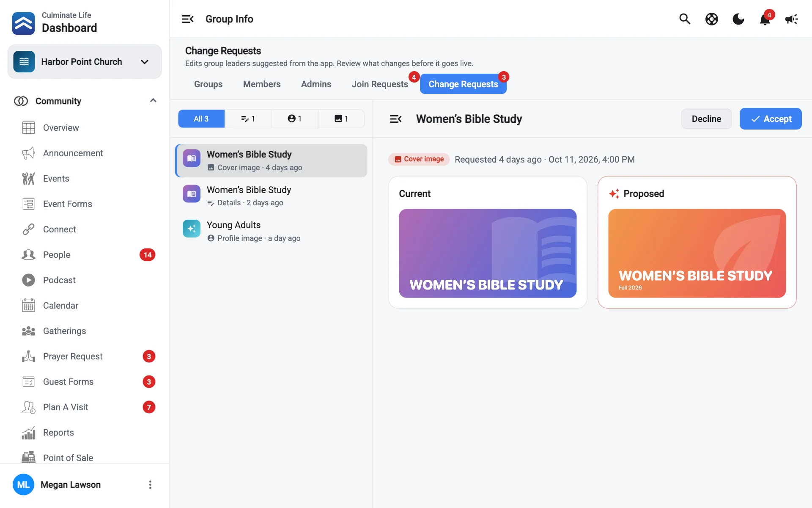812x508 pixels.
Task: Open Events in sidebar
Action: click(x=85, y=179)
